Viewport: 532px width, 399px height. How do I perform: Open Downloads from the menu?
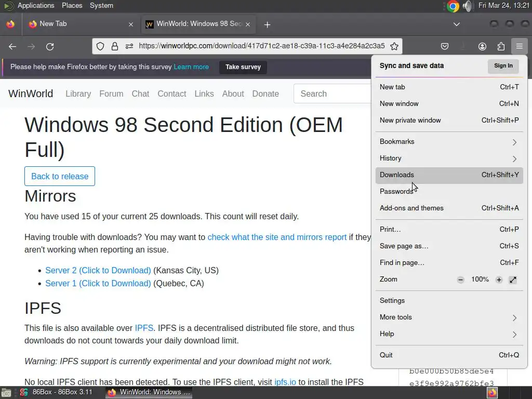point(449,175)
